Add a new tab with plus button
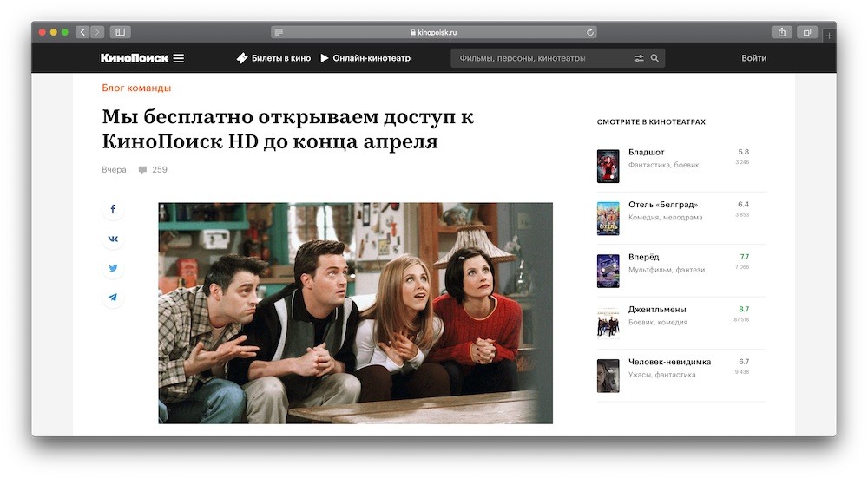The height and width of the screenshot is (478, 868). [x=829, y=36]
